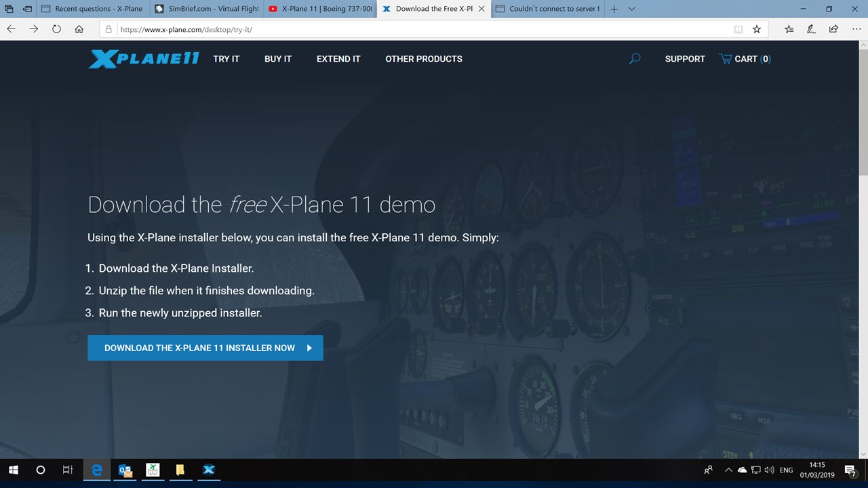Open the volume control in system tray

(x=769, y=470)
